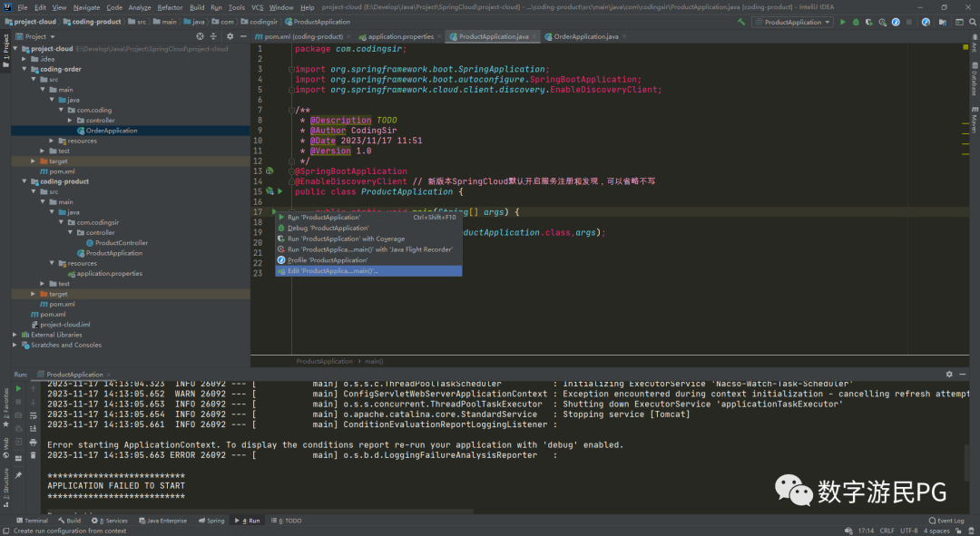Expand the Scratches and Consoles arrow
Screen dimensions: 980x536
click(x=15, y=345)
